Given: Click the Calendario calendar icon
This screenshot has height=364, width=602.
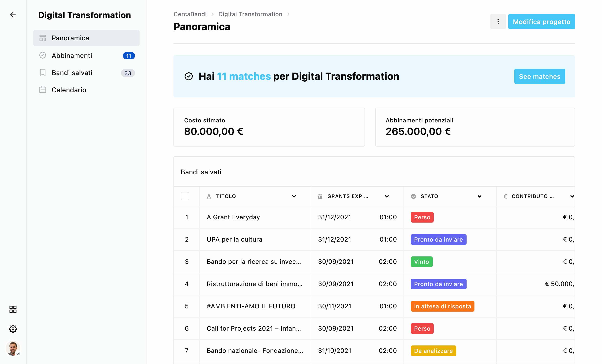Looking at the screenshot, I should tap(43, 90).
